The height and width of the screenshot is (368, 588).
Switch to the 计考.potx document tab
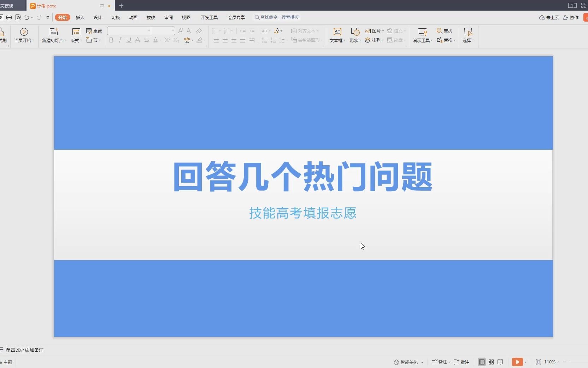pos(70,6)
